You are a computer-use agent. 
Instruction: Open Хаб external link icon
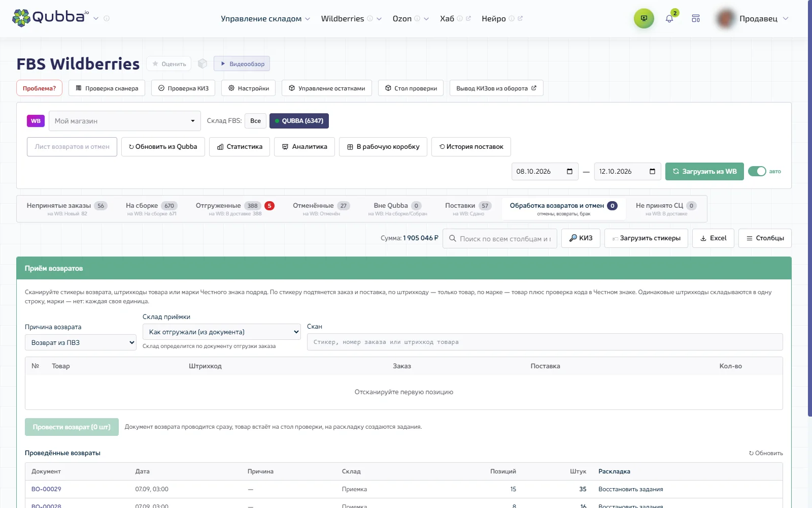click(468, 18)
